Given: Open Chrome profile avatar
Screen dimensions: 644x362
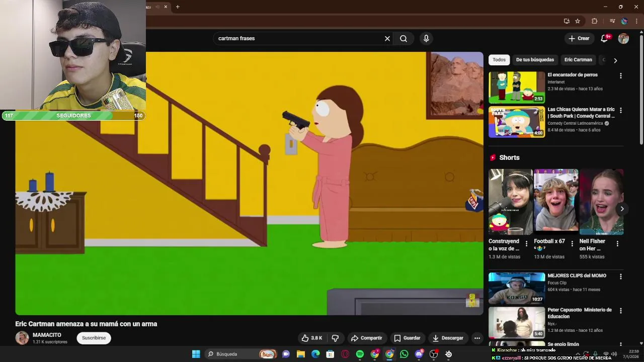Looking at the screenshot, I should (624, 21).
